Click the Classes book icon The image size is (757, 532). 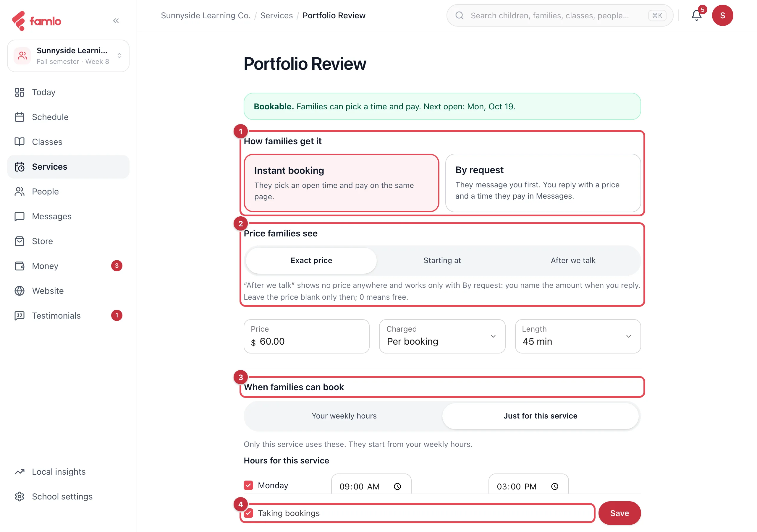(x=20, y=142)
